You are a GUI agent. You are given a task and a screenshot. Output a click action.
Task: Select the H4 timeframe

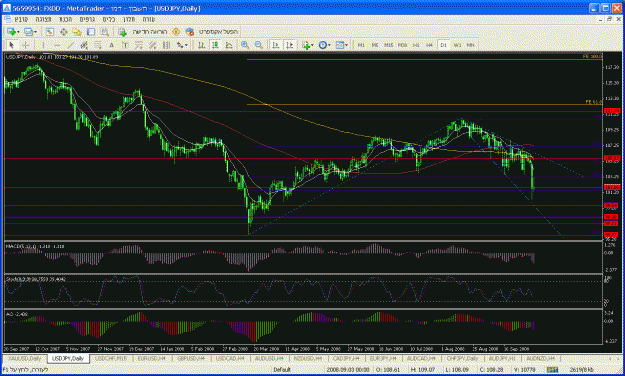coord(430,45)
